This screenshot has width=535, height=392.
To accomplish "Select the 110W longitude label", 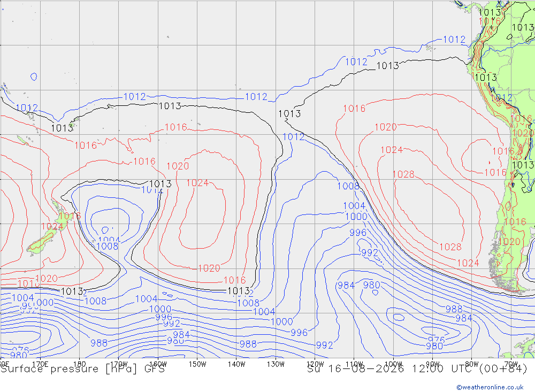I will click(354, 364).
